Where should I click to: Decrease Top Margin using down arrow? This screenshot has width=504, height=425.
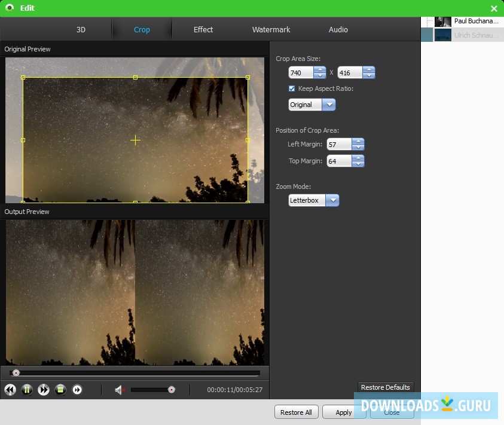pos(358,164)
